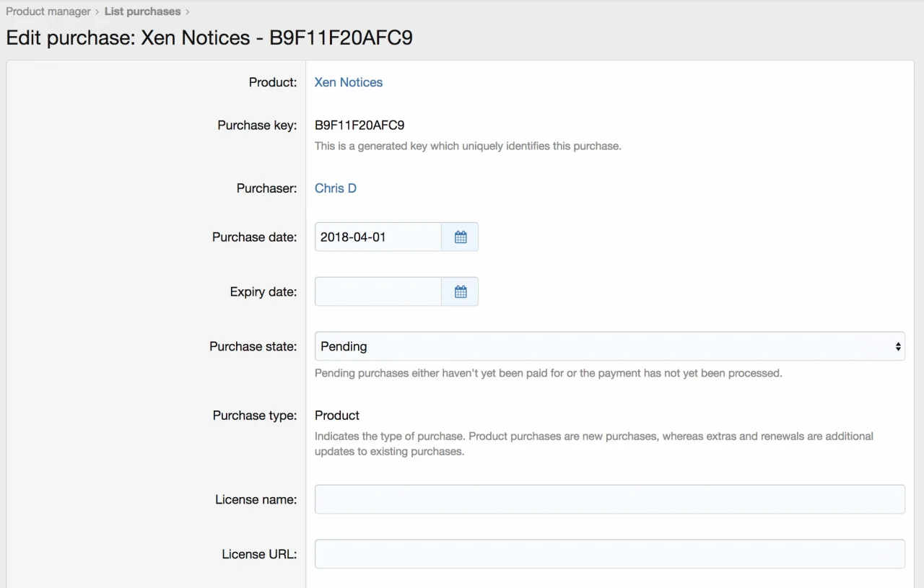Open the Xen Notices product link
The width and height of the screenshot is (924, 588).
point(349,82)
